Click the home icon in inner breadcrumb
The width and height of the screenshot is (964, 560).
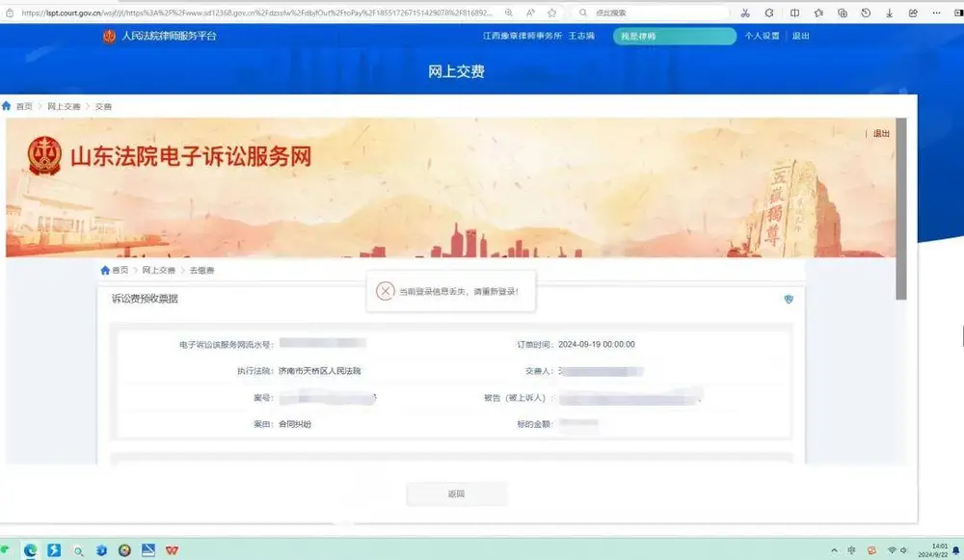[105, 270]
